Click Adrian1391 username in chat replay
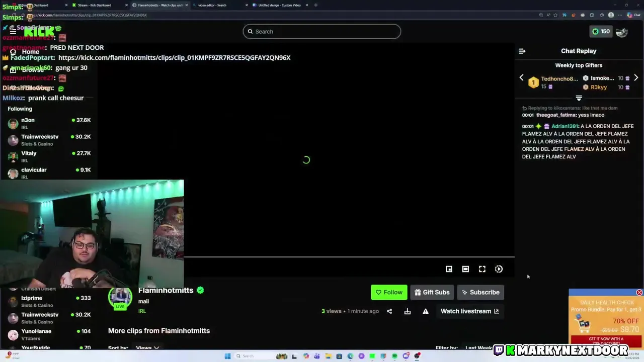Image resolution: width=644 pixels, height=362 pixels. (565, 126)
